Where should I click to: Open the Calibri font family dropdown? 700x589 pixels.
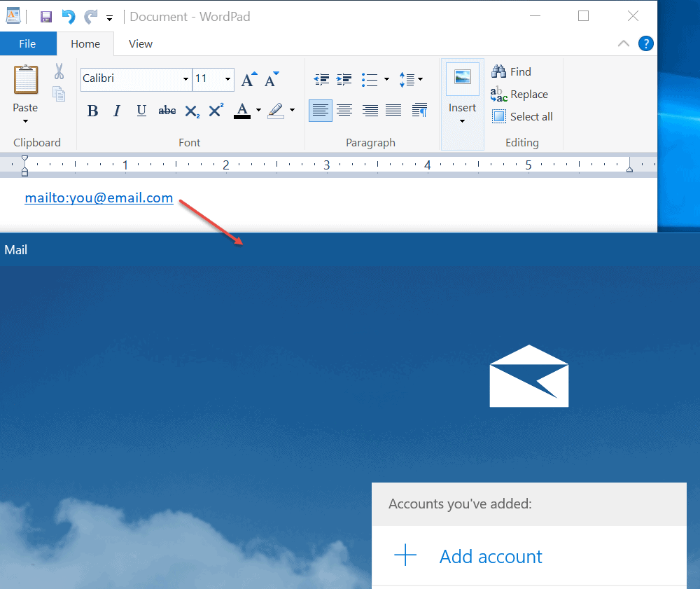point(185,79)
